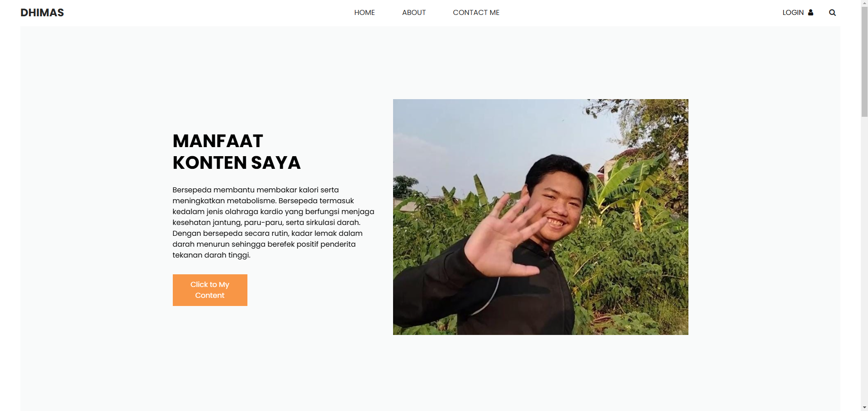Image resolution: width=868 pixels, height=411 pixels.
Task: Open the ABOUT menu item
Action: click(x=414, y=13)
